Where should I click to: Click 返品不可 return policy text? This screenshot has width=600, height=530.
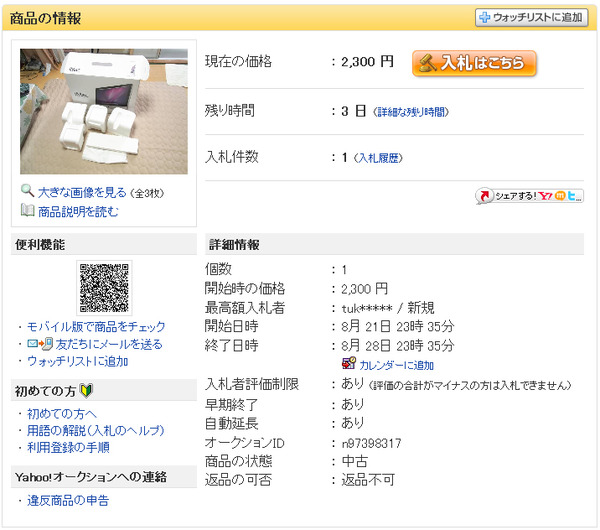pyautogui.click(x=368, y=480)
